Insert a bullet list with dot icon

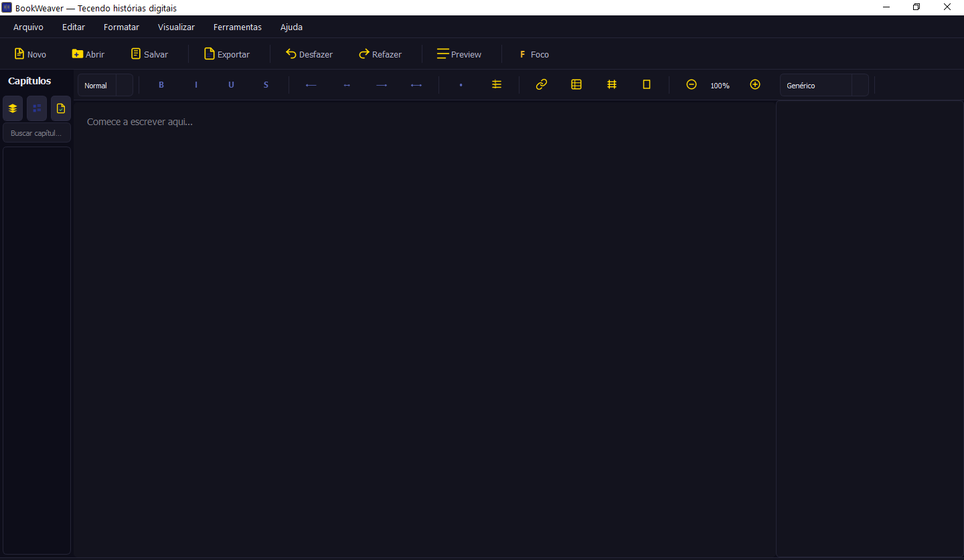[x=461, y=85]
